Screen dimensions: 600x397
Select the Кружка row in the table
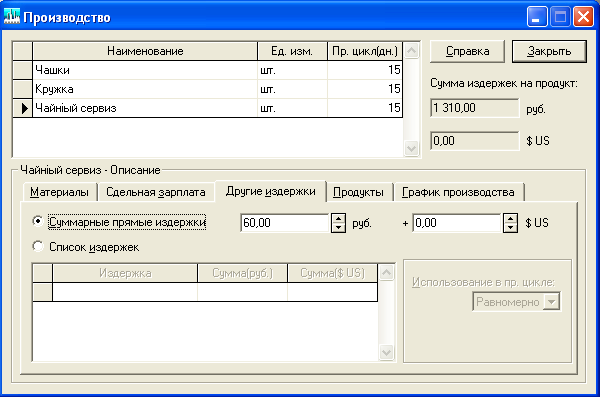[217, 89]
